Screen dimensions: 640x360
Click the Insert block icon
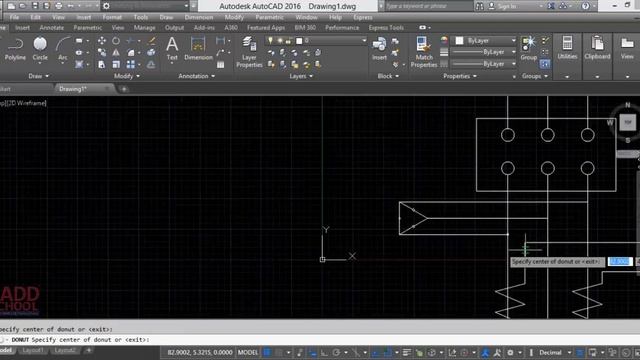click(379, 49)
